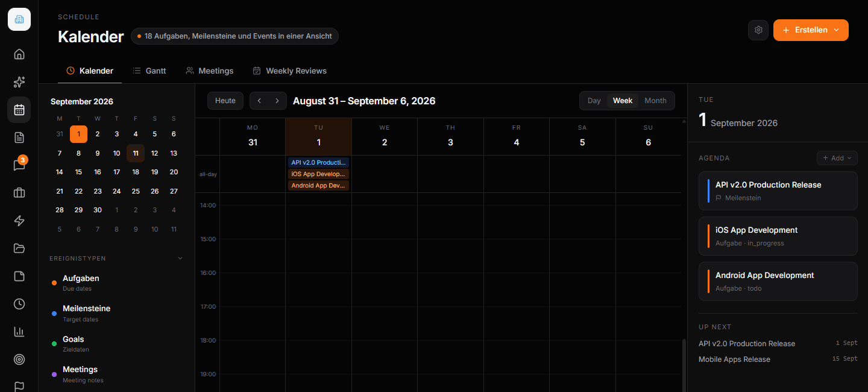Image resolution: width=868 pixels, height=392 pixels.
Task: Open the home icon in sidebar
Action: [19, 54]
